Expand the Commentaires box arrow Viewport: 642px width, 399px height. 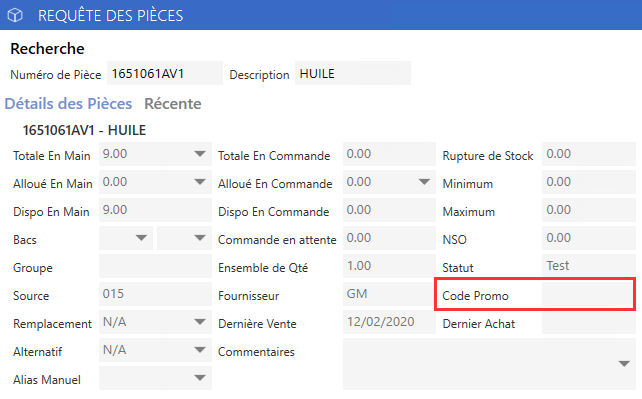coord(624,364)
